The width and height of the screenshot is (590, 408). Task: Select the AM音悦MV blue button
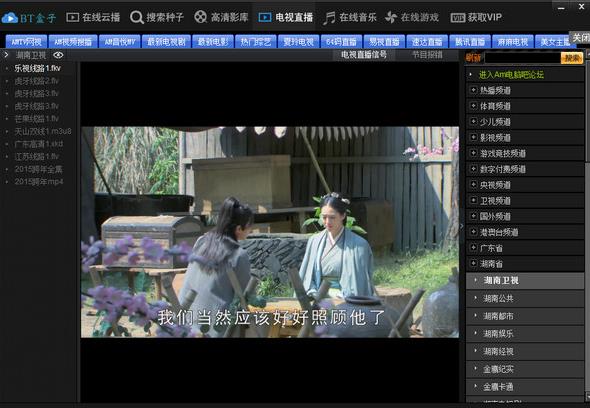pos(120,42)
